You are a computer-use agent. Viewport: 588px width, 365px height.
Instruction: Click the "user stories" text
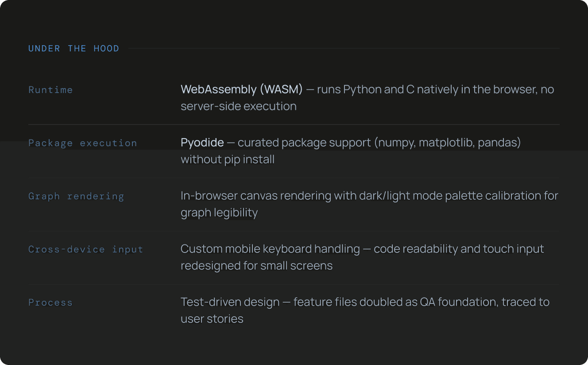pos(212,319)
